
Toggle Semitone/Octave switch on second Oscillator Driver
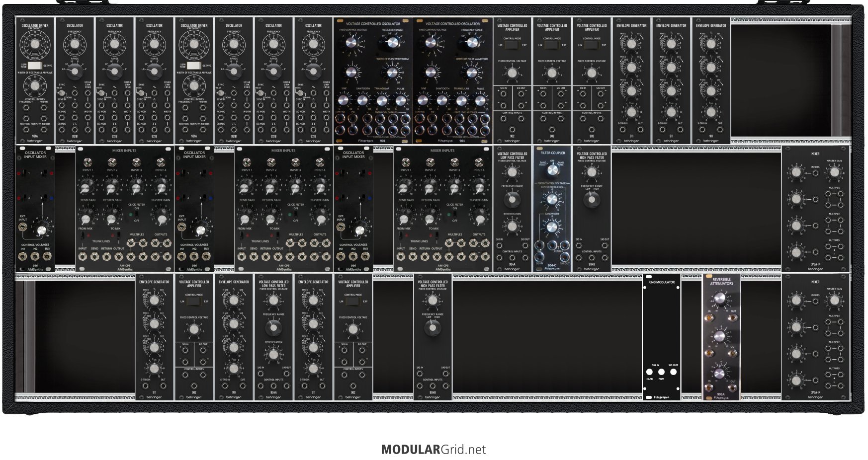coord(194,66)
